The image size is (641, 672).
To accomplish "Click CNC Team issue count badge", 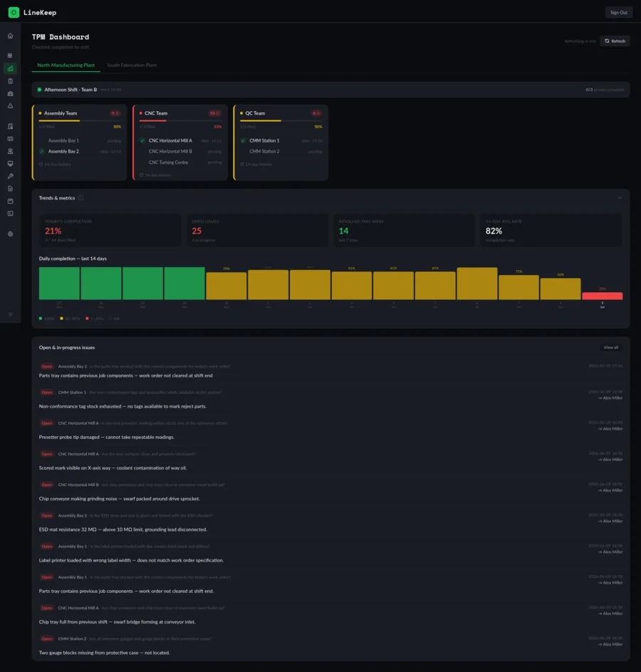I will (214, 113).
